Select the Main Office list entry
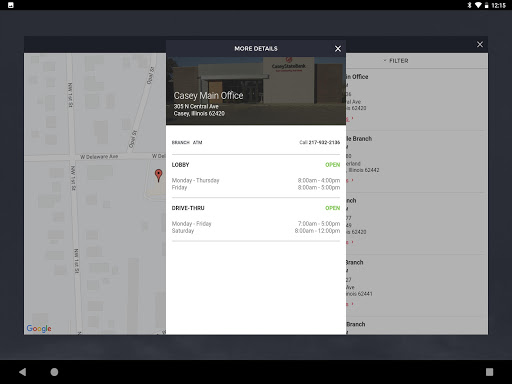512x384 pixels. click(x=417, y=99)
